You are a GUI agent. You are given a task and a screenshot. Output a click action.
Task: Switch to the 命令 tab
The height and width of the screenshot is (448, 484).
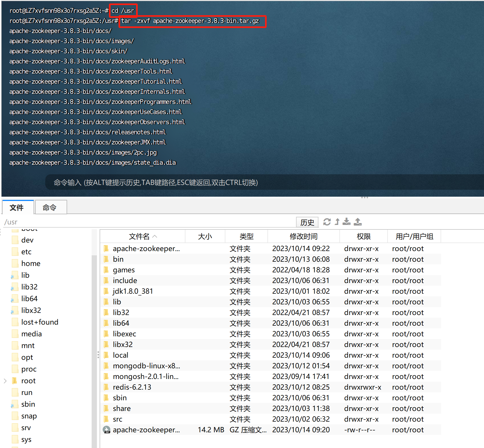(50, 207)
